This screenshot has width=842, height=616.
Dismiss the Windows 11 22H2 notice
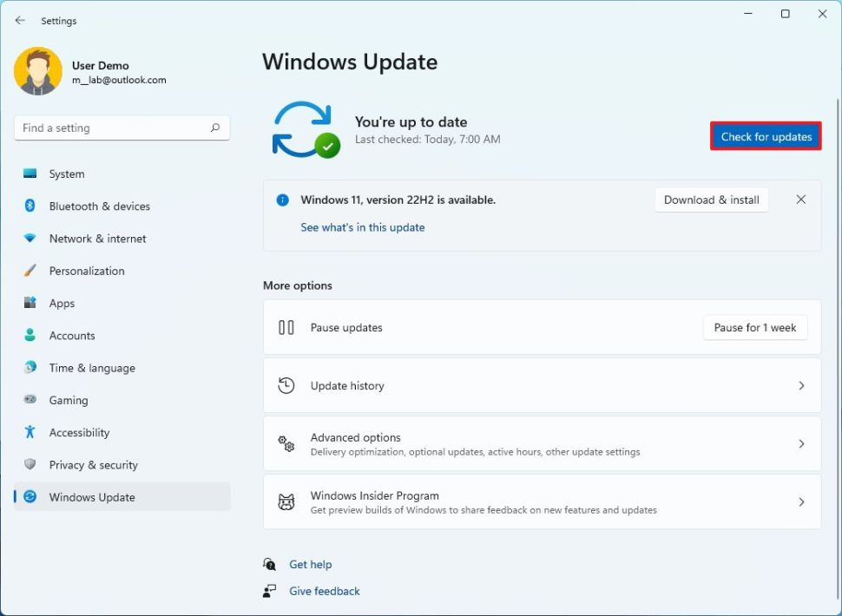pyautogui.click(x=800, y=200)
